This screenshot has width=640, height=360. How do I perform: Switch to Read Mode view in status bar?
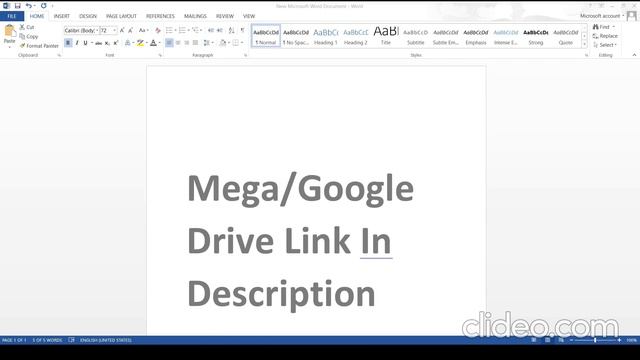533,340
